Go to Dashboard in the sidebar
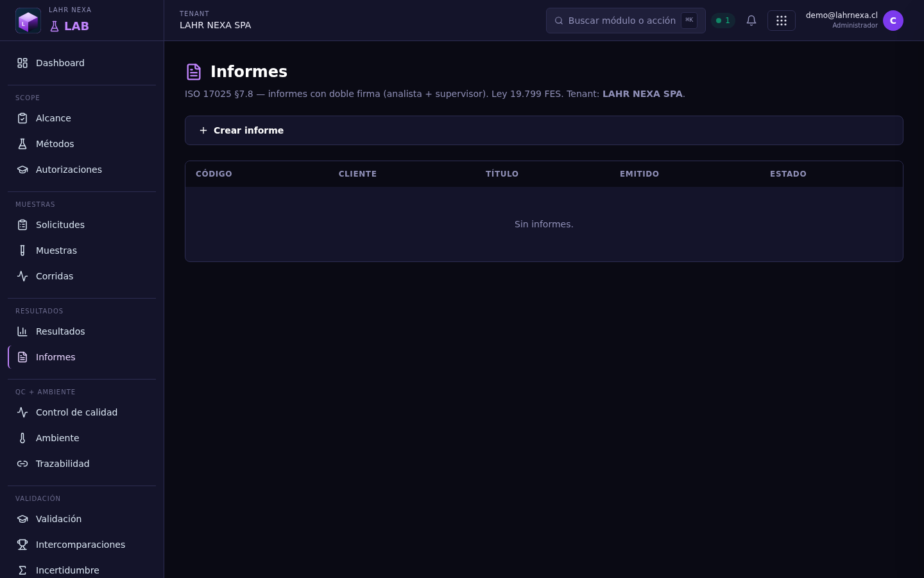 coord(82,63)
